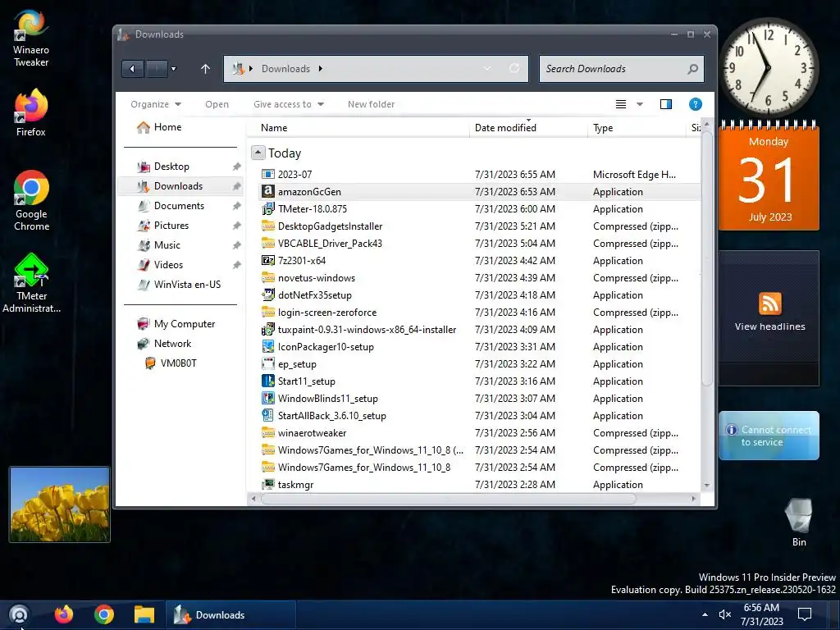840x630 pixels.
Task: Launch Chrome from the taskbar
Action: (x=104, y=614)
